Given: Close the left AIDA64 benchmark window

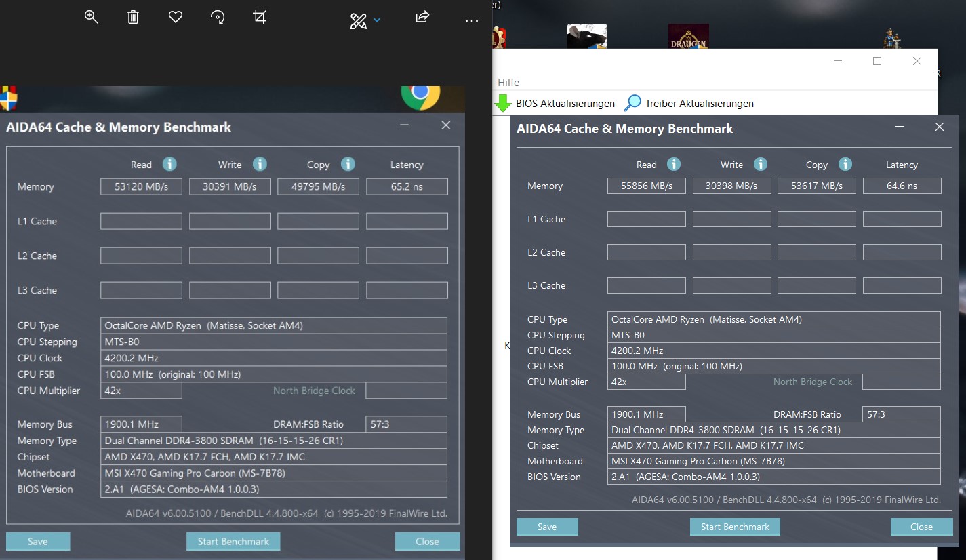Looking at the screenshot, I should (445, 125).
